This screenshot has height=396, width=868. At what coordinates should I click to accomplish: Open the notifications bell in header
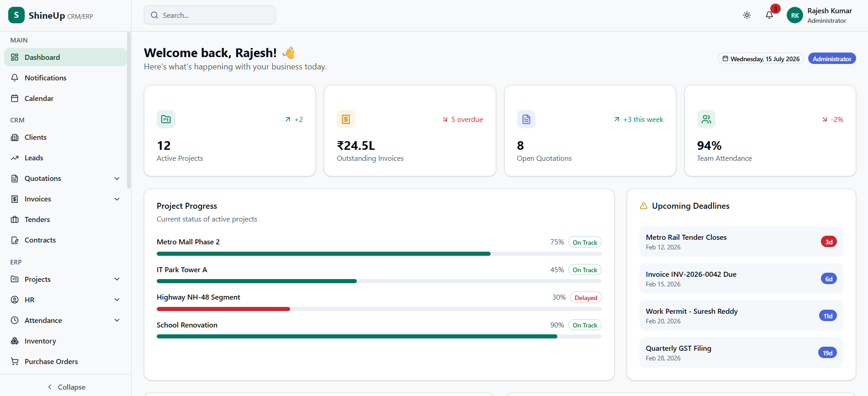769,15
